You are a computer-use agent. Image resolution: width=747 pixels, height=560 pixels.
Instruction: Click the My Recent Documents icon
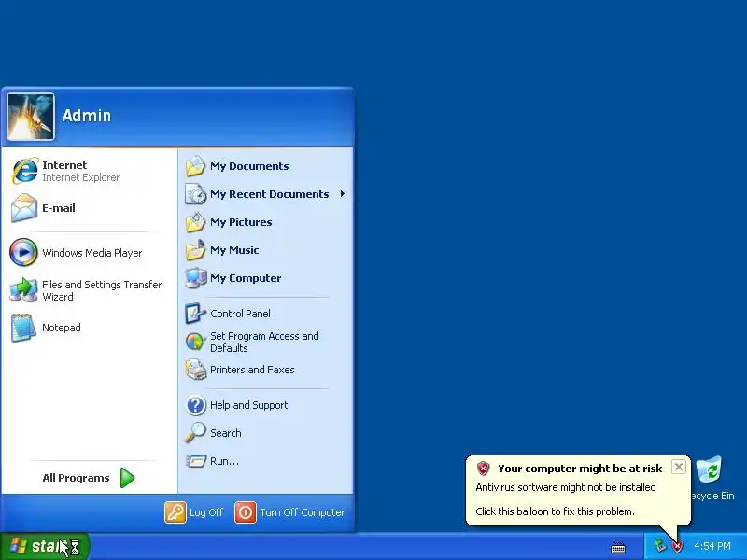[195, 194]
